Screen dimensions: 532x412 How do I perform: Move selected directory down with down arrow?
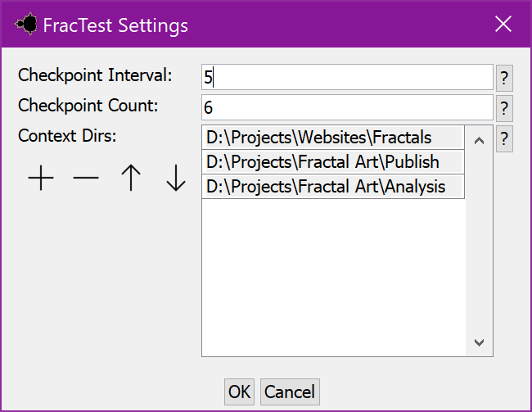(176, 178)
